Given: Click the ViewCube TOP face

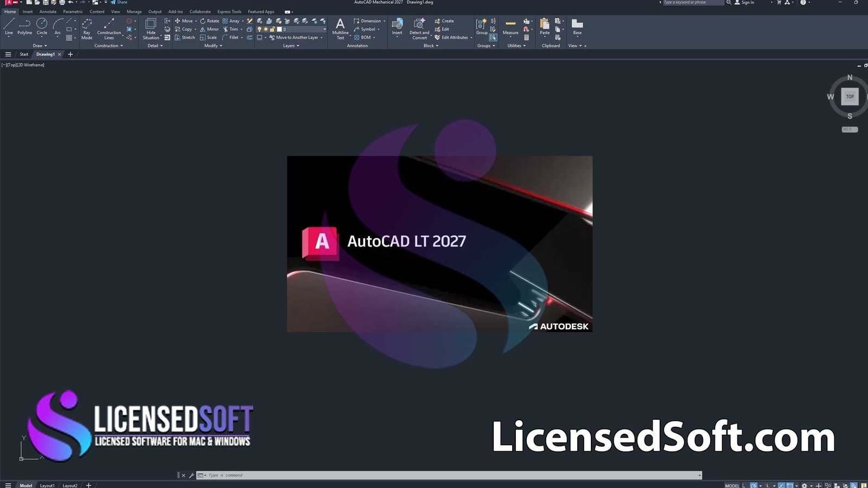Looking at the screenshot, I should [x=849, y=97].
